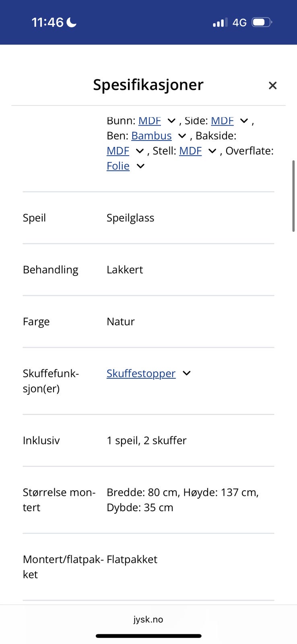Expand the chevron next to Bambus
The height and width of the screenshot is (644, 297).
182,136
